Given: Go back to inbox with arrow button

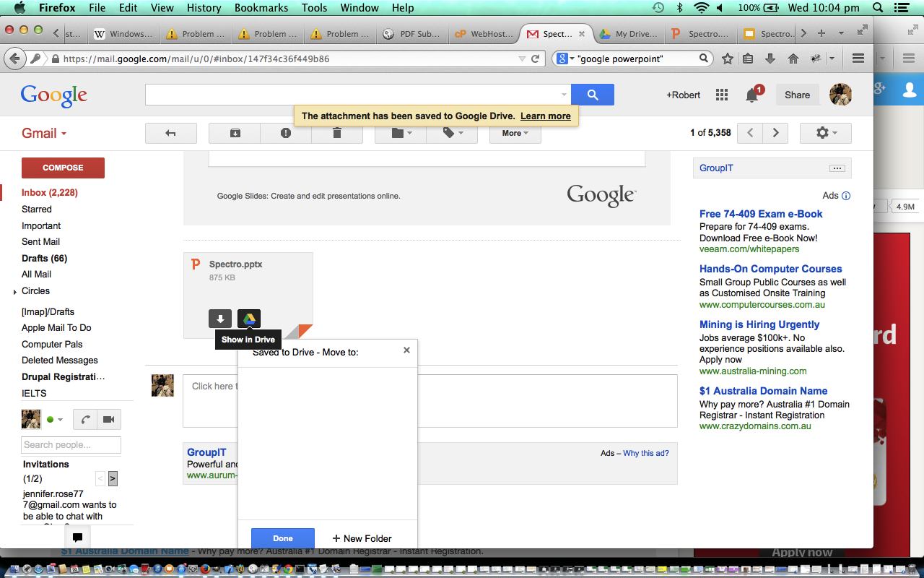Looking at the screenshot, I should 170,133.
